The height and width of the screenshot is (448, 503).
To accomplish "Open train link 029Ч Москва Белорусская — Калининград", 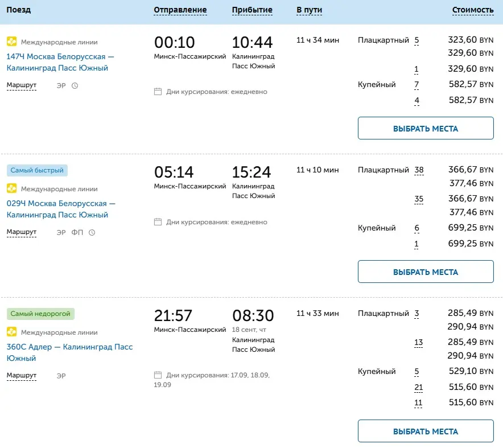I will pyautogui.click(x=60, y=209).
